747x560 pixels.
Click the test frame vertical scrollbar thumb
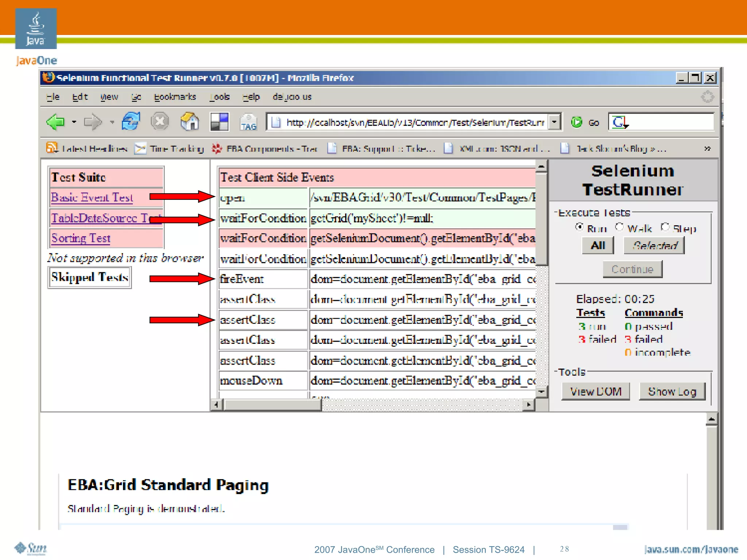(x=541, y=219)
